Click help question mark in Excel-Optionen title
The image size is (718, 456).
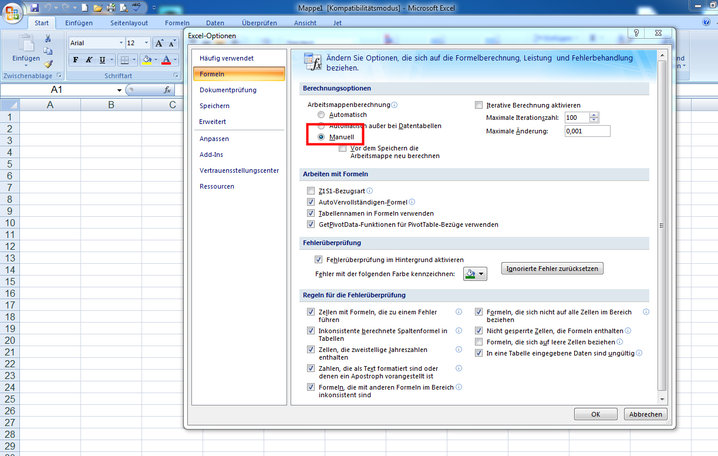(x=636, y=33)
